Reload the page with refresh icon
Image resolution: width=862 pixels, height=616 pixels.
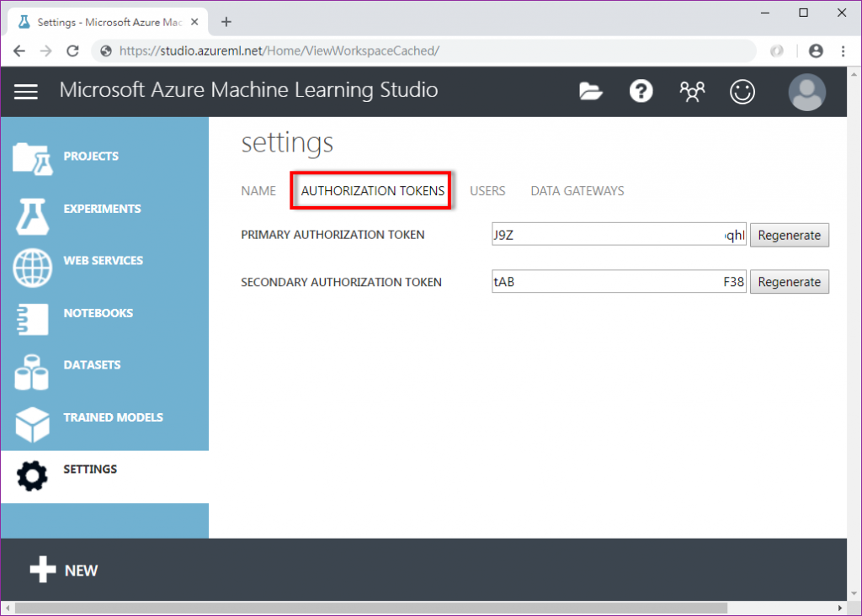(72, 51)
